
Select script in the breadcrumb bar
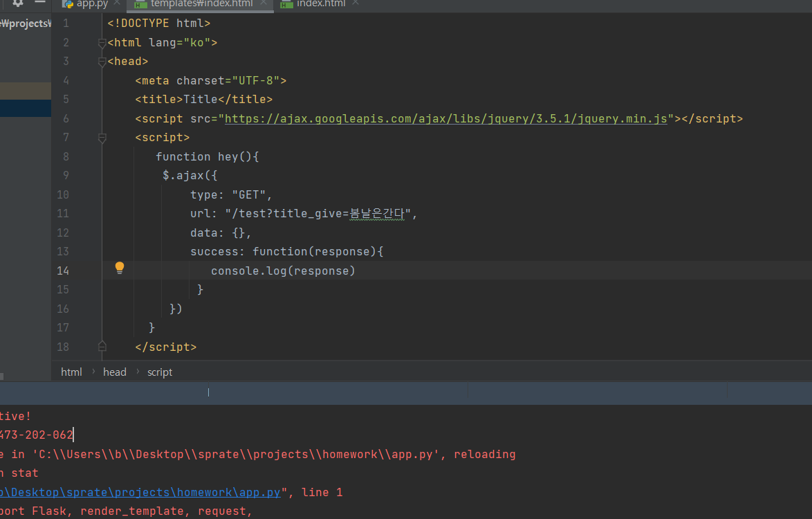tap(160, 372)
